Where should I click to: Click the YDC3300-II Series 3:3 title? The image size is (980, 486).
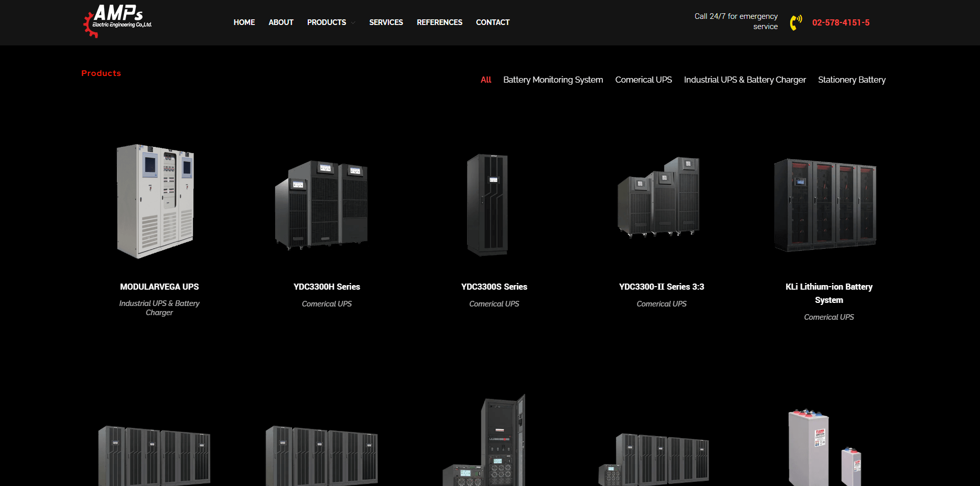[661, 287]
